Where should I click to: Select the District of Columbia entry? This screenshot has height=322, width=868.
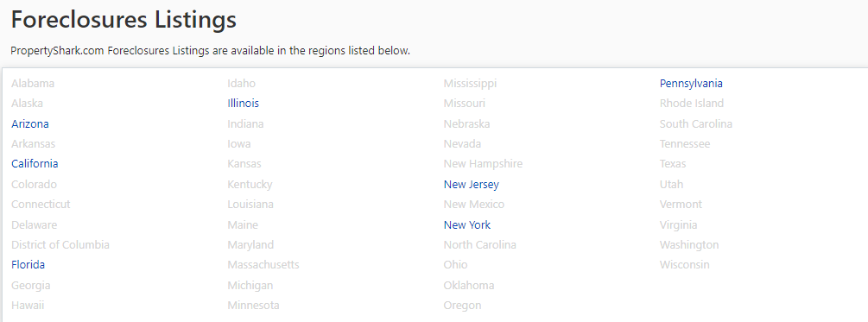[60, 244]
